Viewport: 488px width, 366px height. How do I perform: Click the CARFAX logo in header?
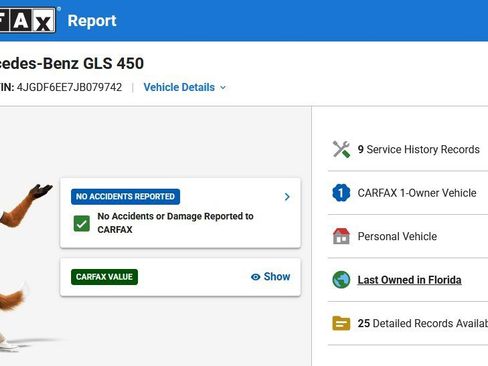click(27, 20)
